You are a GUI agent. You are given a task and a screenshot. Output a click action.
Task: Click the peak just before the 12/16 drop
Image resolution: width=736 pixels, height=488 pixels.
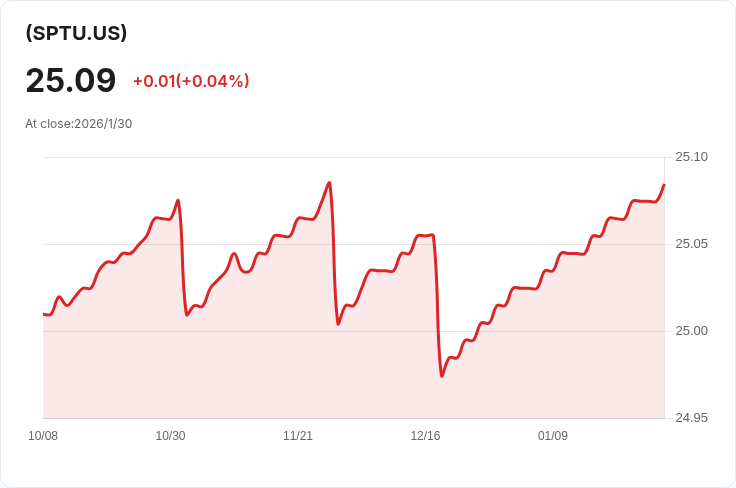[432, 235]
